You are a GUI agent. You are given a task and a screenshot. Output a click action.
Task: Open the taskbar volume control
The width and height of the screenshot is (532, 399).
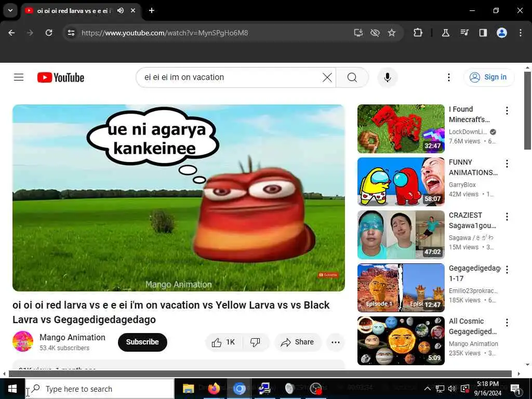click(452, 389)
